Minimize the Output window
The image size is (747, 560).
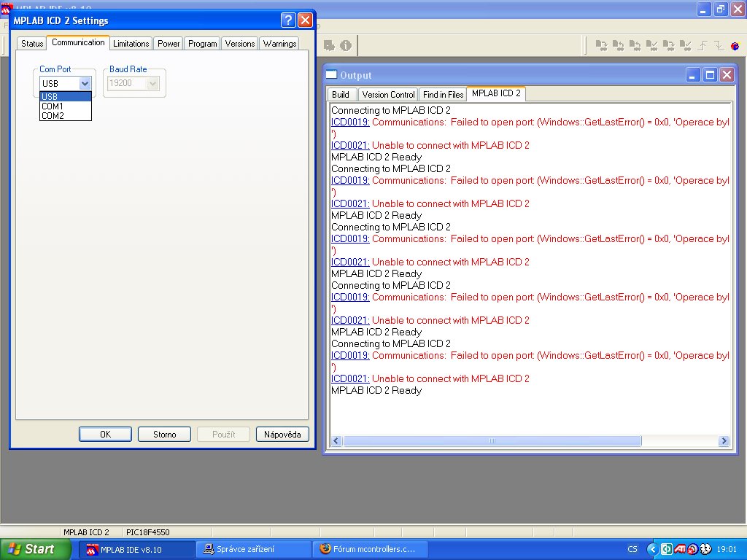[693, 75]
